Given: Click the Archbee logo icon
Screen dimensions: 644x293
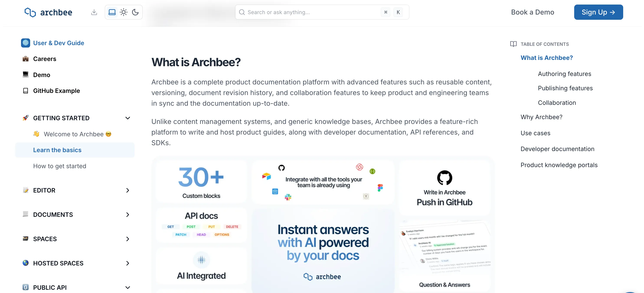Looking at the screenshot, I should click(x=30, y=12).
